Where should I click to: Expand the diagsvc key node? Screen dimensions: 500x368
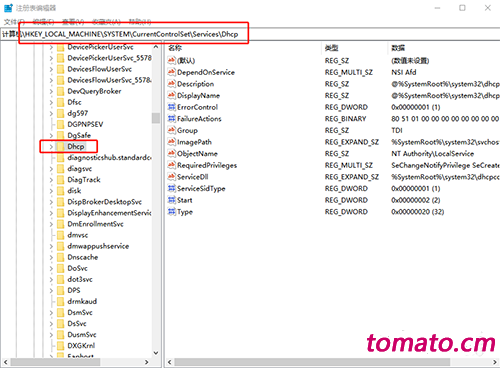[x=51, y=169]
